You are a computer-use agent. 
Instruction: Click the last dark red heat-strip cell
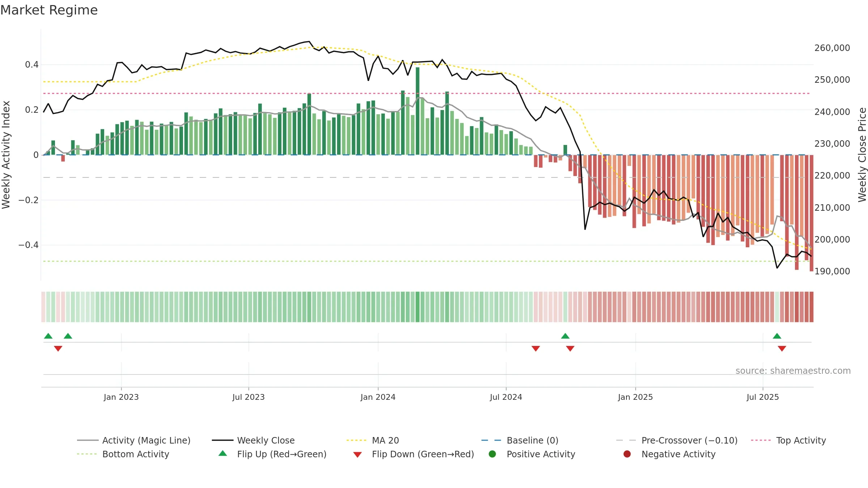point(811,307)
